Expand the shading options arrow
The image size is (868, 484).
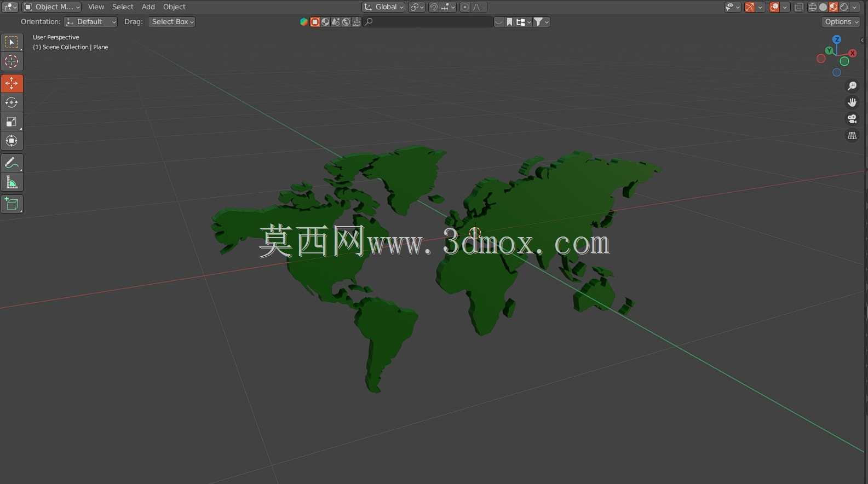[x=854, y=7]
